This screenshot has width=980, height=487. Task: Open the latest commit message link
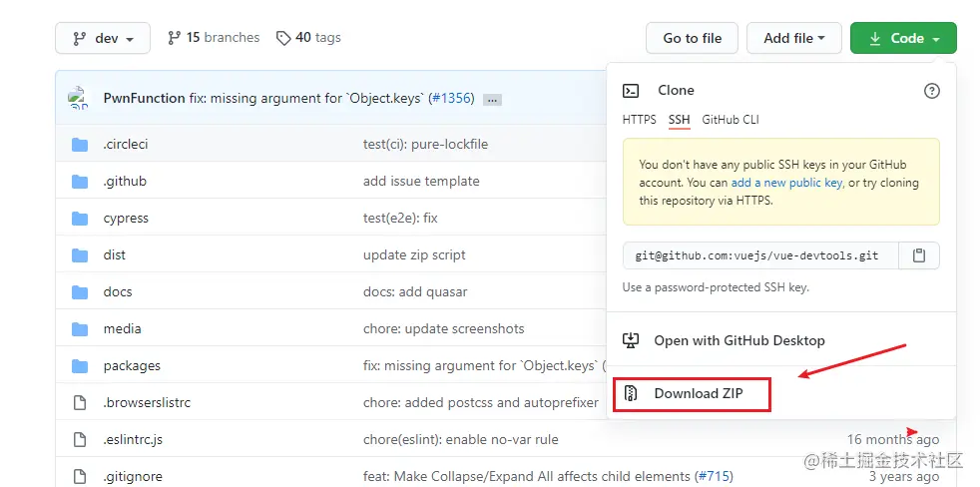click(306, 98)
